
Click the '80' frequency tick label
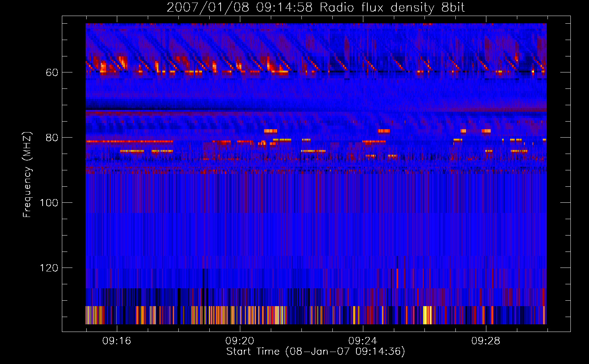tap(52, 138)
